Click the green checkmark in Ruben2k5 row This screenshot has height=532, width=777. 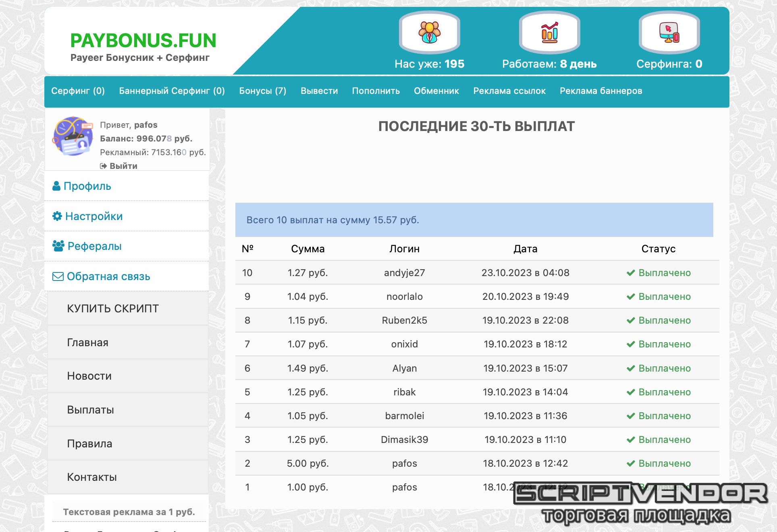[x=631, y=320]
